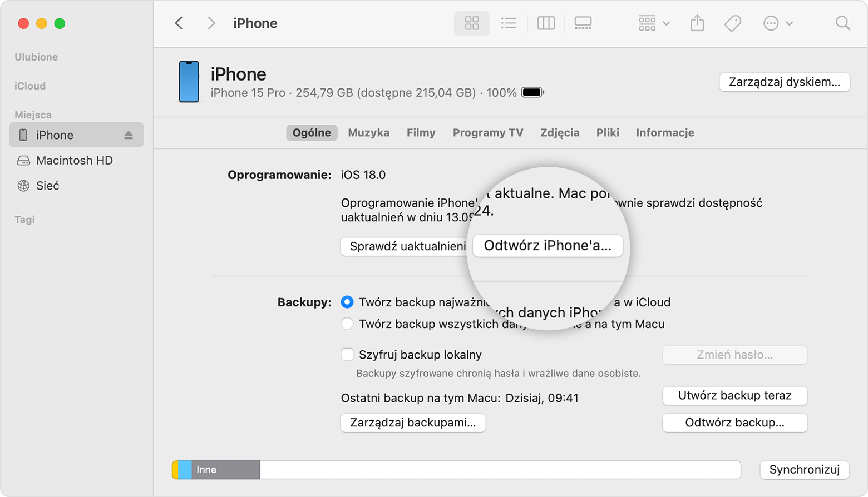
Task: Click Zarządzaj dyskiem button
Action: pyautogui.click(x=785, y=82)
